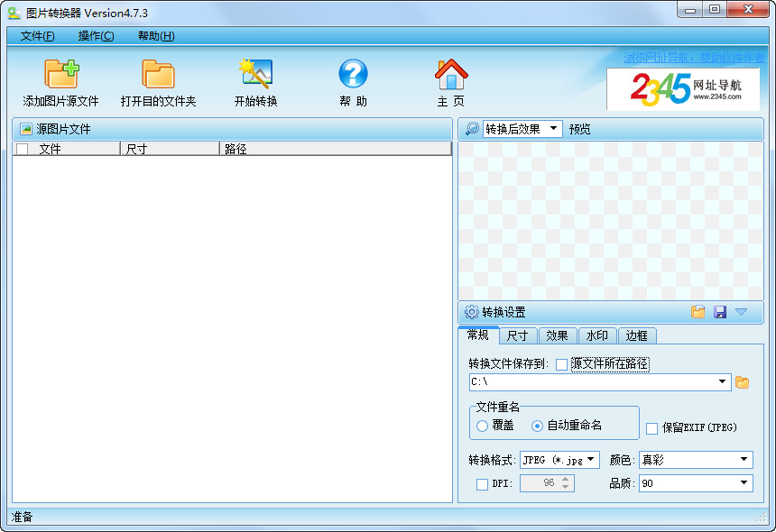The height and width of the screenshot is (532, 776).
Task: Close the 图片转换器 window
Action: pyautogui.click(x=748, y=9)
